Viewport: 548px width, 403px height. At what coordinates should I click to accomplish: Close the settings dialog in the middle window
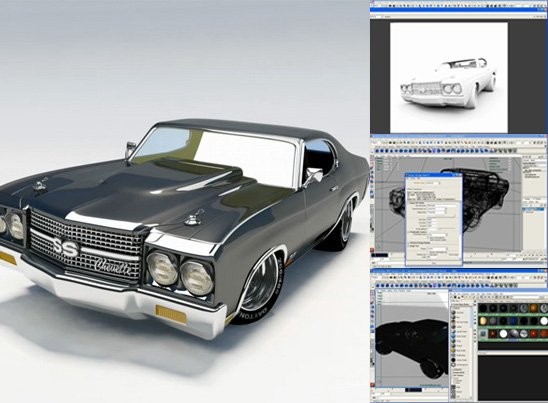pos(461,175)
